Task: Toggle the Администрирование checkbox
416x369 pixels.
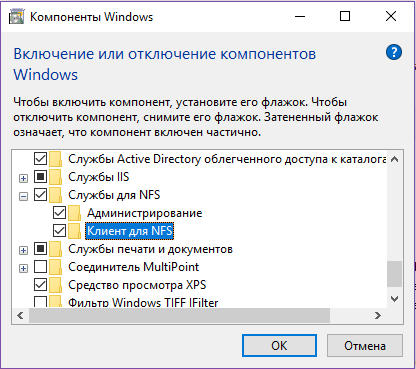Action: [59, 212]
